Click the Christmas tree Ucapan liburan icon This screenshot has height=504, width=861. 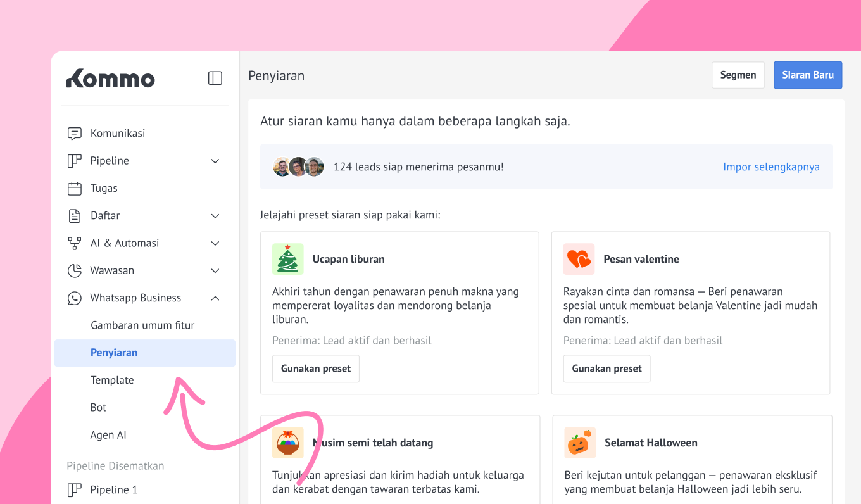click(x=288, y=259)
